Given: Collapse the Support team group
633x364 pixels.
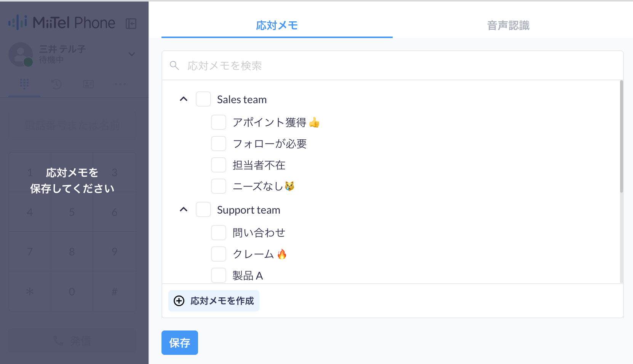Looking at the screenshot, I should tap(184, 209).
